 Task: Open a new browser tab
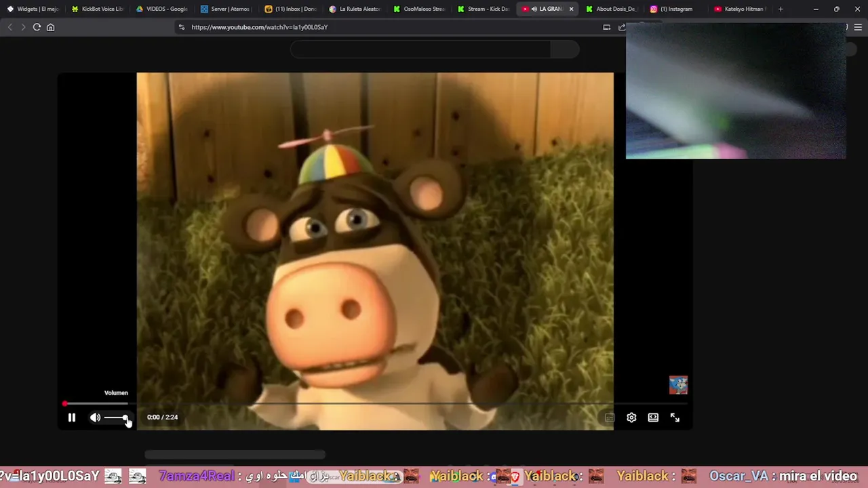pyautogui.click(x=781, y=9)
